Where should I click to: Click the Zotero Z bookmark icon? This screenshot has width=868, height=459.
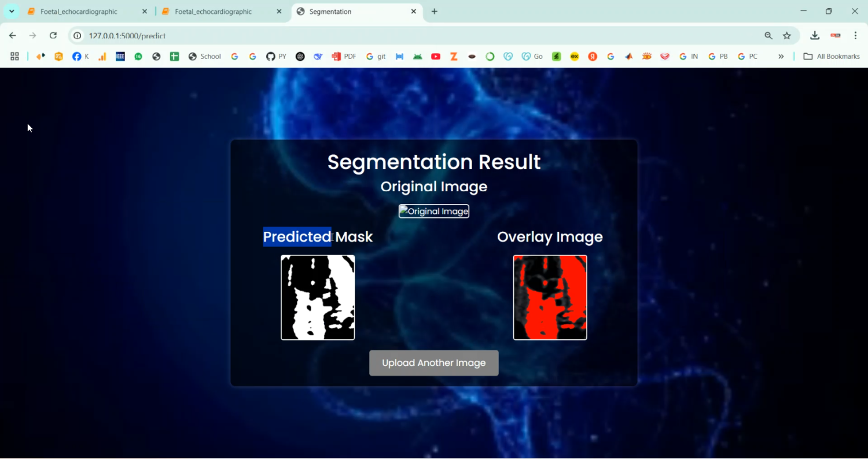(x=454, y=56)
